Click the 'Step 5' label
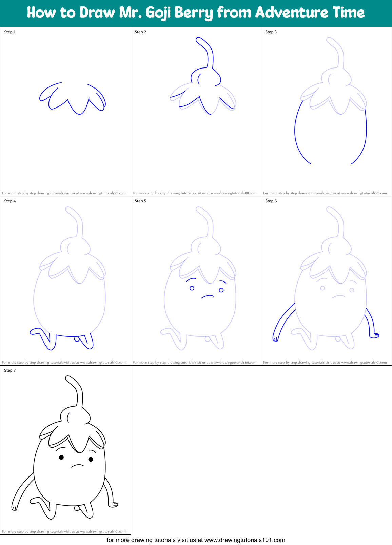This screenshot has width=392, height=545. [140, 201]
